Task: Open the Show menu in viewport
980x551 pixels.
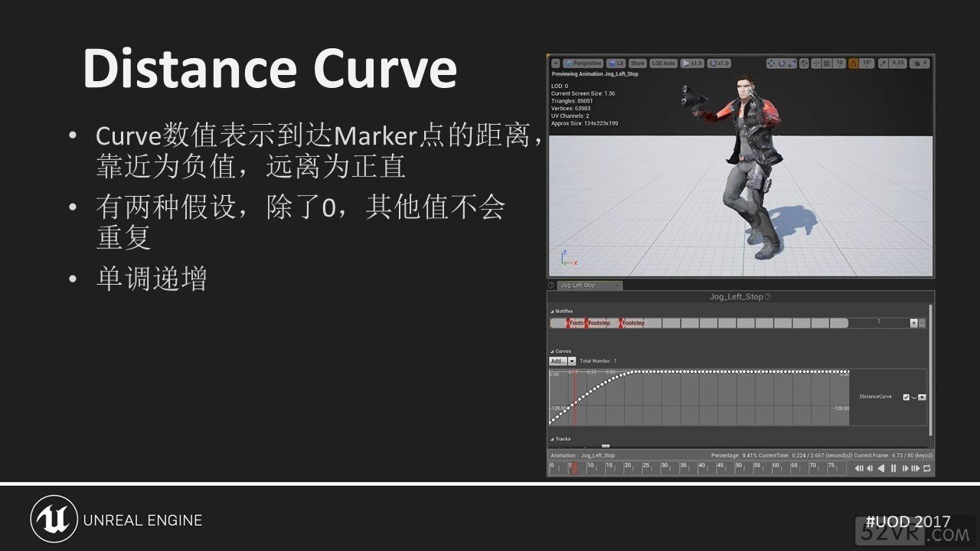Action: coord(638,64)
